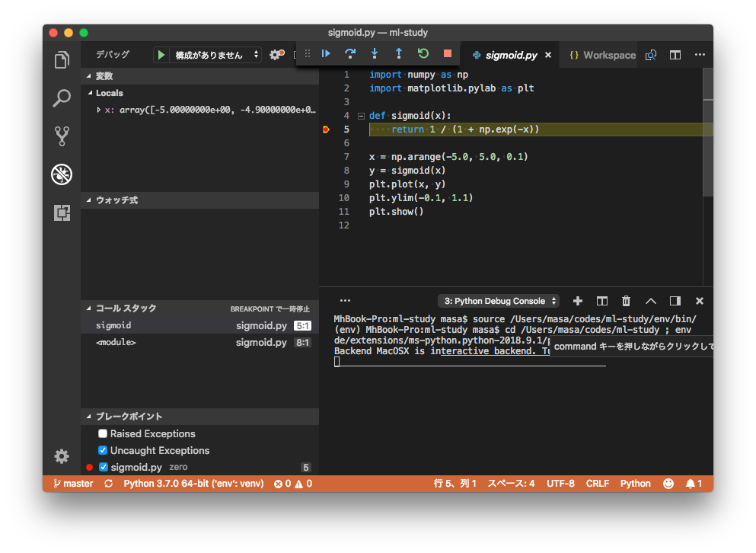Step out of the current function
756x553 pixels.
tap(399, 53)
